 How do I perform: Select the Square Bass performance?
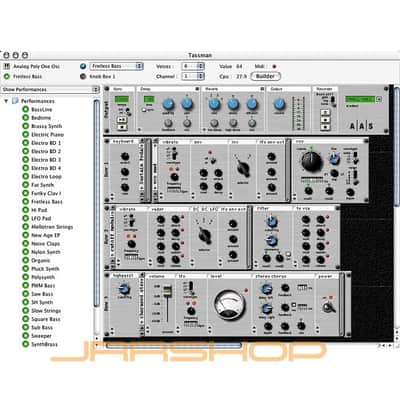click(x=46, y=319)
